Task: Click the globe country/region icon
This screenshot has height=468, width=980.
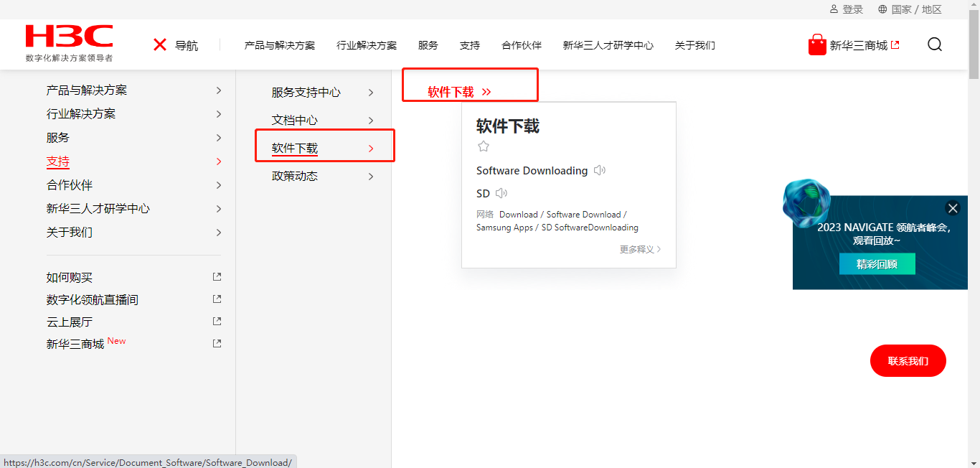Action: [x=882, y=9]
